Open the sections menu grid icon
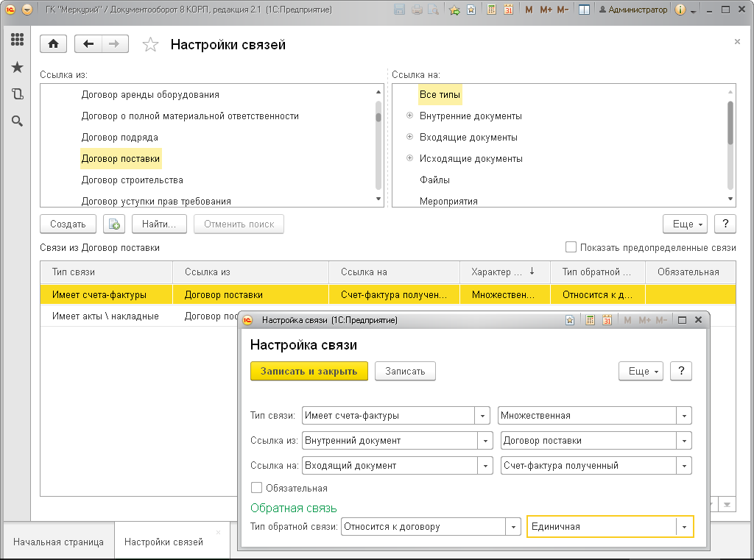 click(x=18, y=40)
